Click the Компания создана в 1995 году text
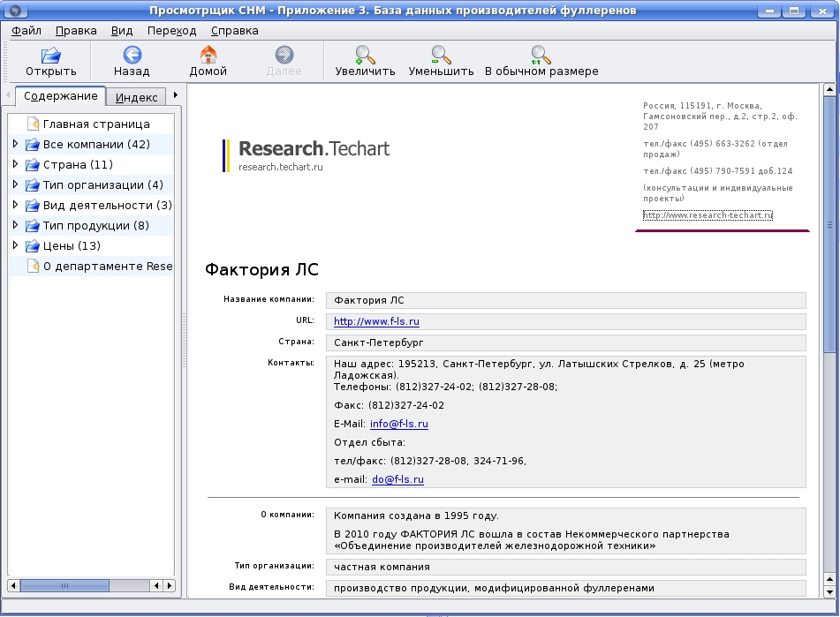840x617 pixels. click(416, 515)
